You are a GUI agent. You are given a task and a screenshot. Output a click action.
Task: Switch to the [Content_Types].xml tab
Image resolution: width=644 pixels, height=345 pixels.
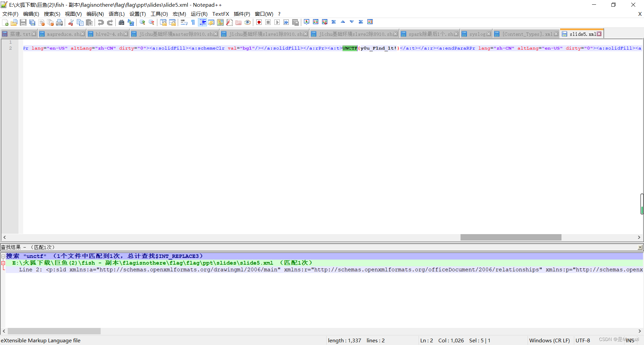coord(526,34)
